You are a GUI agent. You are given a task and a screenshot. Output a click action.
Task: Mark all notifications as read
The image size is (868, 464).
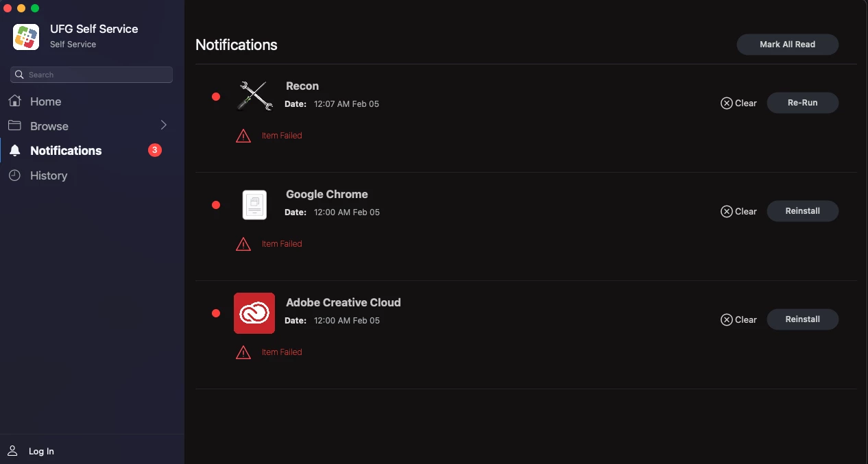(x=787, y=45)
